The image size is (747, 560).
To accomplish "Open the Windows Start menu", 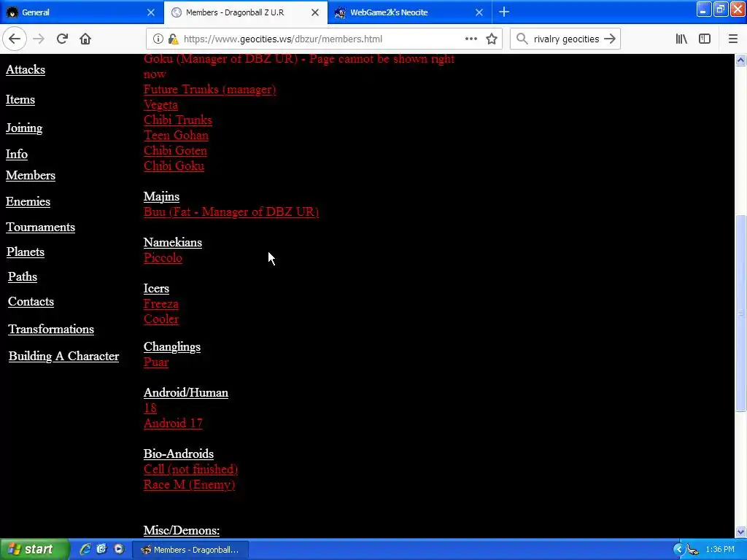I will [34, 549].
